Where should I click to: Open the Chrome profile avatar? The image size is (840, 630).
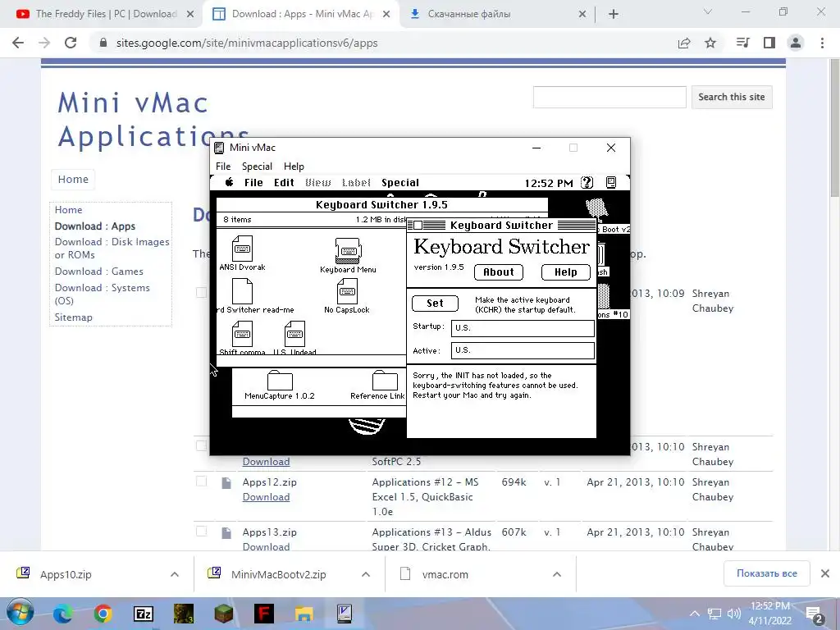click(x=796, y=43)
